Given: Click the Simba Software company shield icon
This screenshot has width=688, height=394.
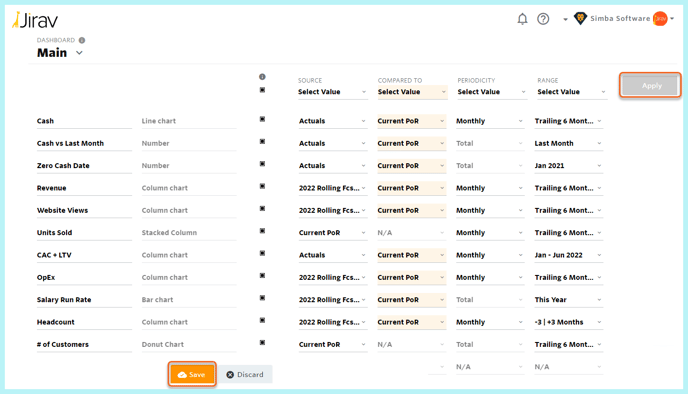Looking at the screenshot, I should 580,18.
